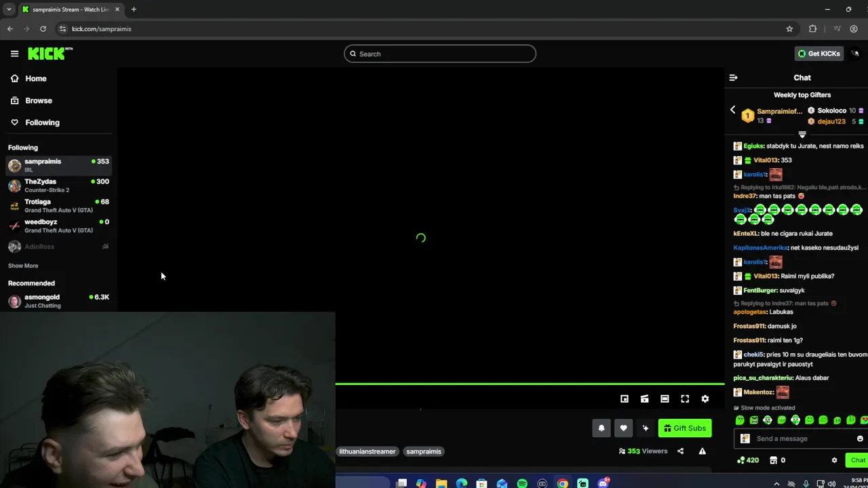Open the 420 KICKs balance
868x488 pixels.
coord(748,460)
